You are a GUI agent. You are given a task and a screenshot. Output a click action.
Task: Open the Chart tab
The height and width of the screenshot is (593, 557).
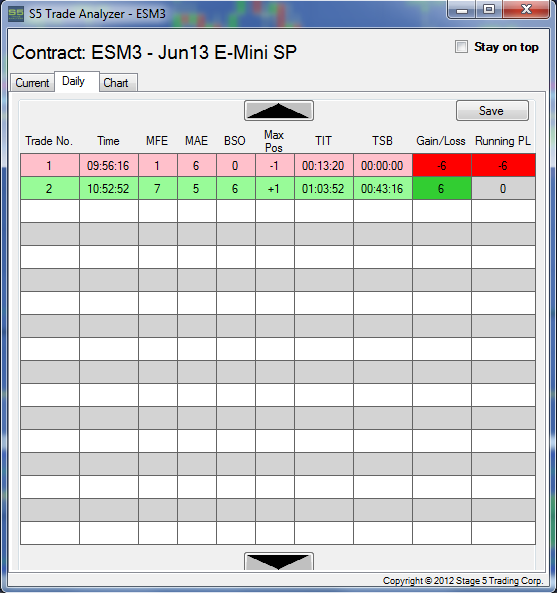[x=118, y=82]
